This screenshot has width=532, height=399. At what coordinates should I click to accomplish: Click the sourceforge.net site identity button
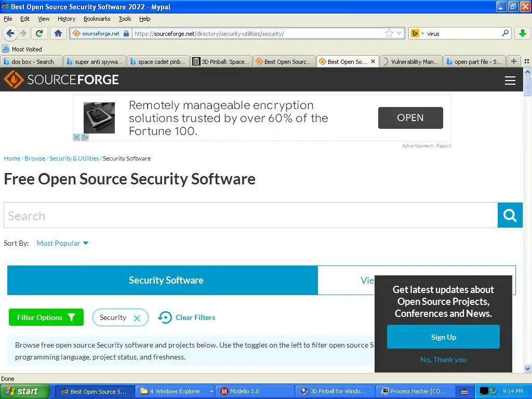[100, 34]
